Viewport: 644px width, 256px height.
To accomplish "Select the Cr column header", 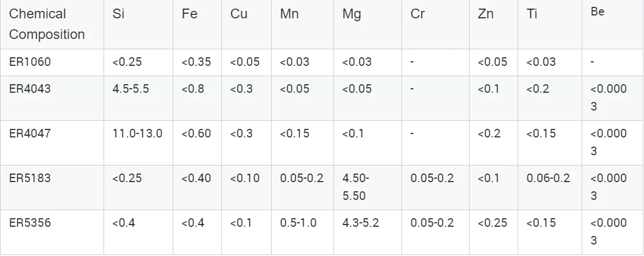I will (x=418, y=14).
